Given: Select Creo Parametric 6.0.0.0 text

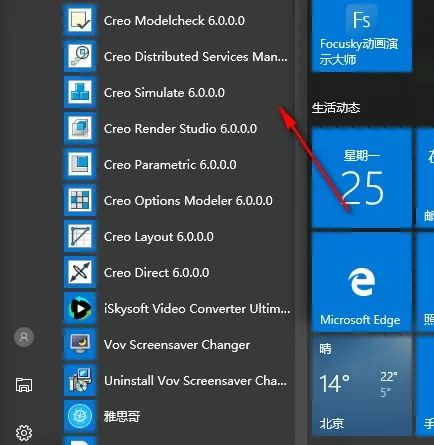Looking at the screenshot, I should pyautogui.click(x=170, y=165).
